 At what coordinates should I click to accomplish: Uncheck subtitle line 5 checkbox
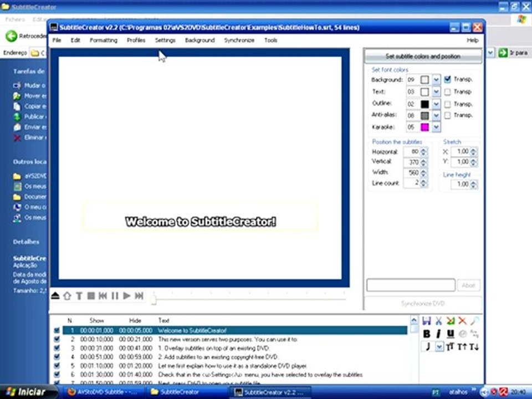pos(57,366)
